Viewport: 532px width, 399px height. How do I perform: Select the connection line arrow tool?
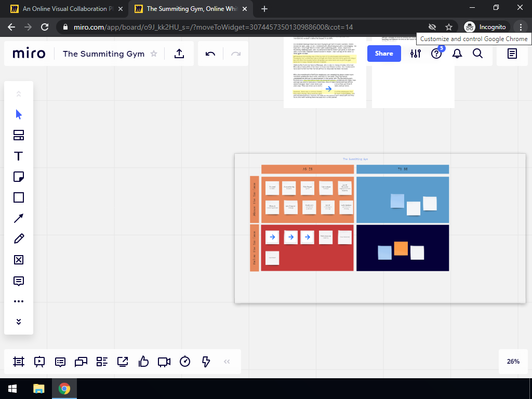click(x=19, y=218)
